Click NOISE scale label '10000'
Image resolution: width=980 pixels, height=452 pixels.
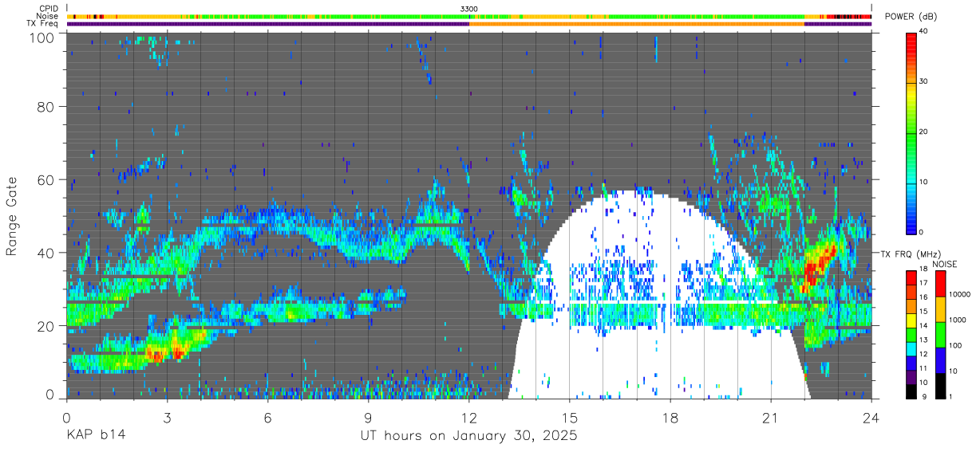coord(959,294)
